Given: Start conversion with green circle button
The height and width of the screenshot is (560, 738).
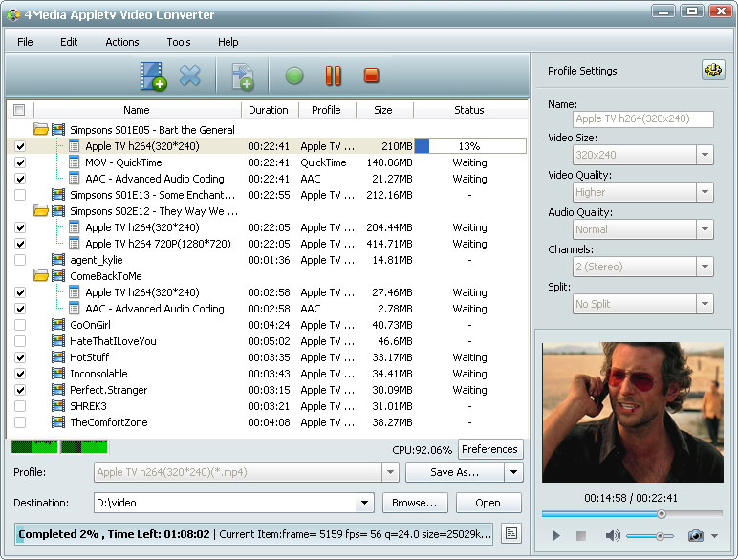Looking at the screenshot, I should [x=294, y=75].
